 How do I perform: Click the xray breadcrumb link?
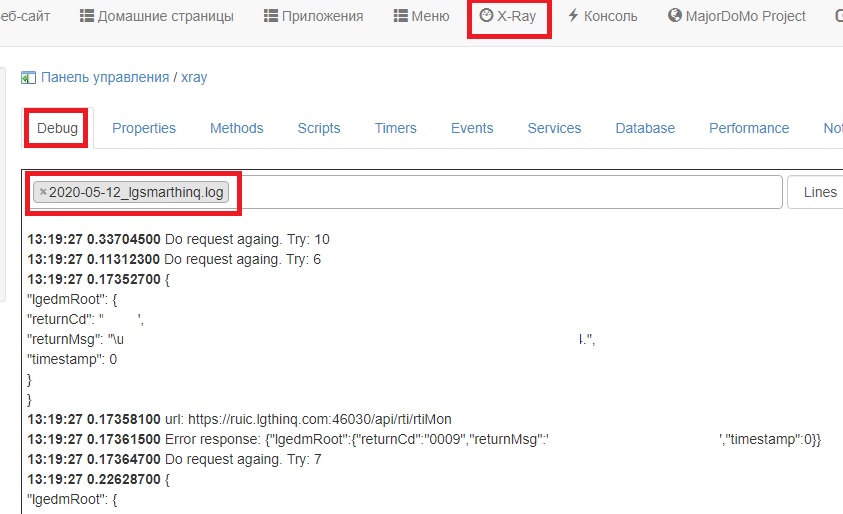[x=194, y=77]
